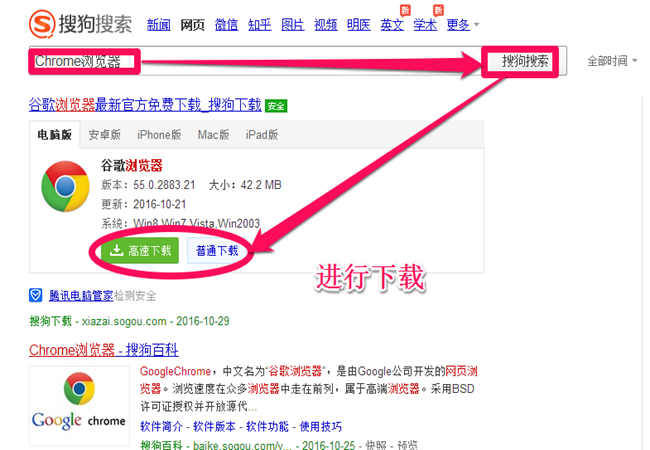
Task: Open the 使用技巧 sublink
Action: click(321, 426)
